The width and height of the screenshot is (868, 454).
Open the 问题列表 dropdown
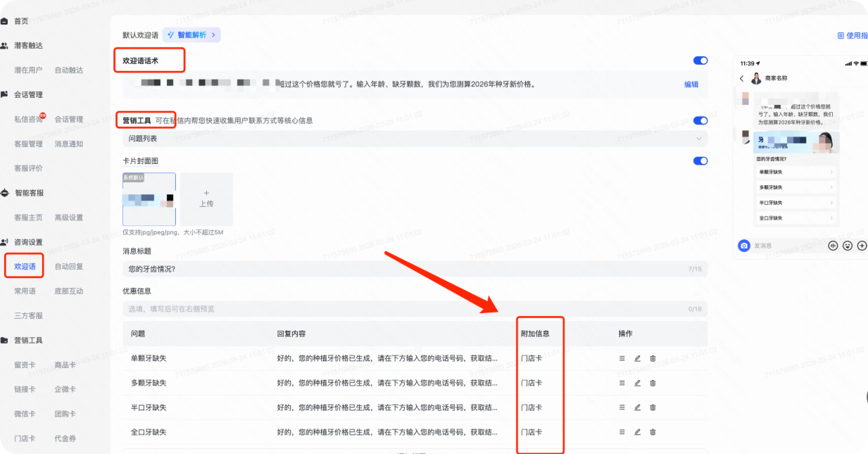415,139
